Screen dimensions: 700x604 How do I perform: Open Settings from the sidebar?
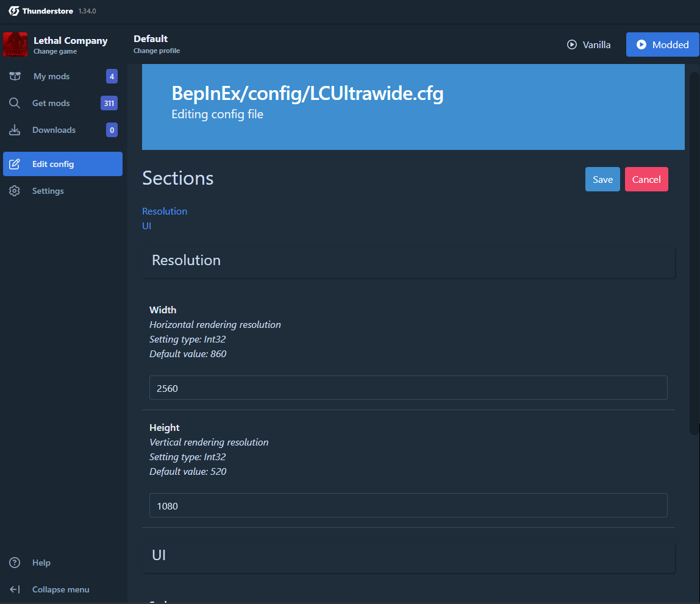click(x=62, y=191)
